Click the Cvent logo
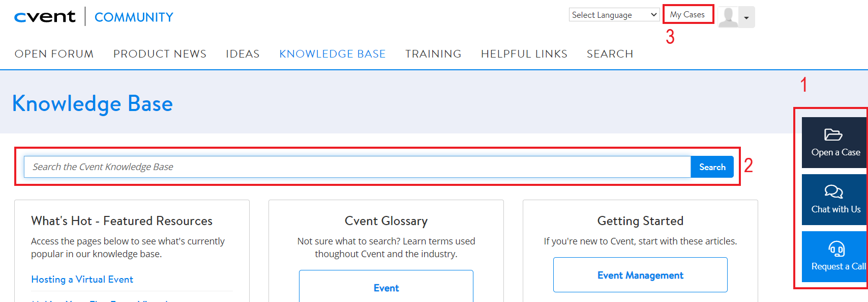The image size is (868, 302). click(x=45, y=17)
